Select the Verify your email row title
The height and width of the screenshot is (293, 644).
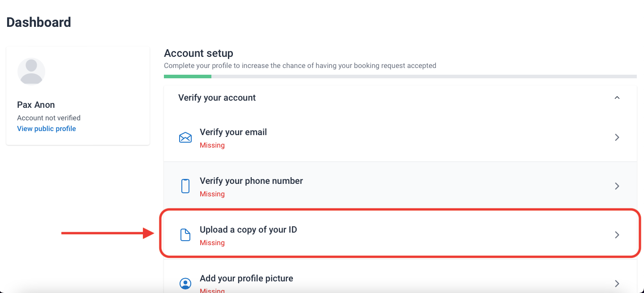233,132
